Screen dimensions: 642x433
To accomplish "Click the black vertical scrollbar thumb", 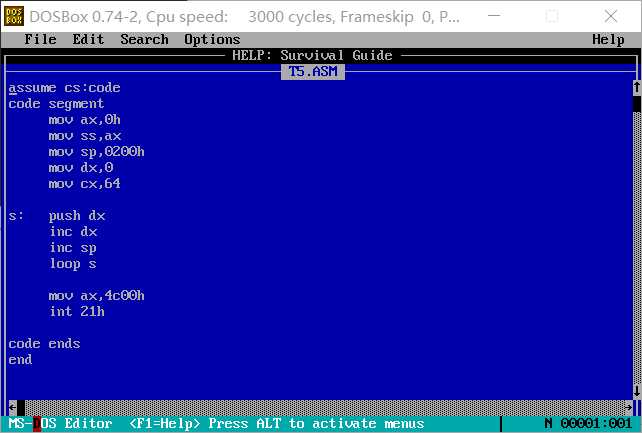I will 637,104.
